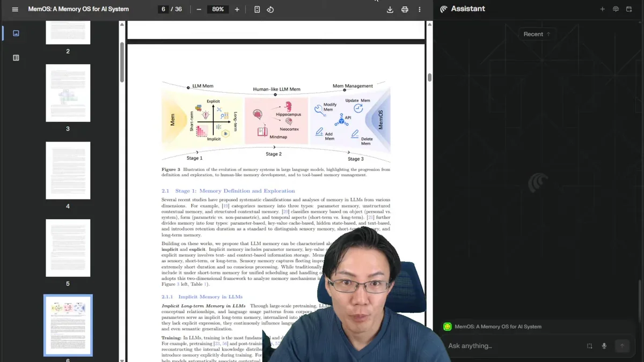Click the PDF title 'MemOS: A Memory OS for AI System'

pyautogui.click(x=78, y=10)
